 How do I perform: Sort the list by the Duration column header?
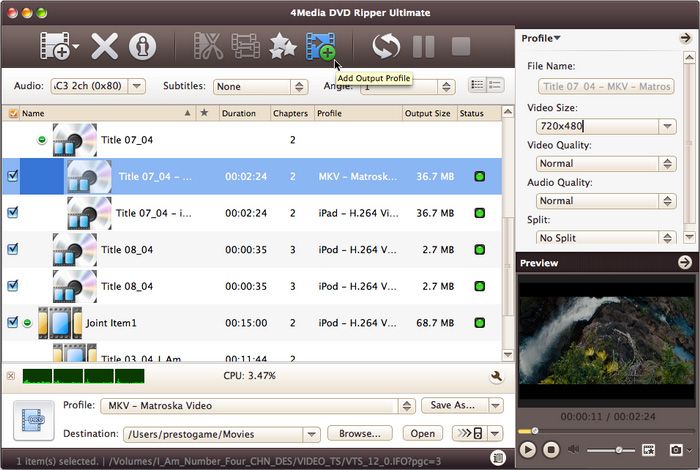coord(244,114)
